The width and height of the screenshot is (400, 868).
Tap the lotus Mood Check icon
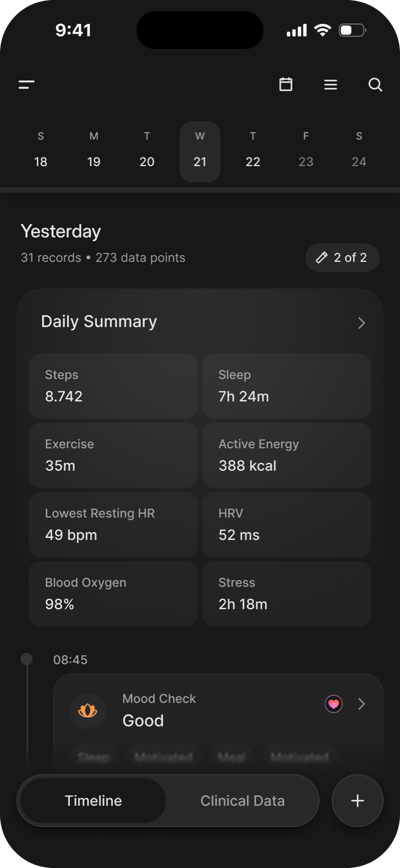pyautogui.click(x=88, y=710)
